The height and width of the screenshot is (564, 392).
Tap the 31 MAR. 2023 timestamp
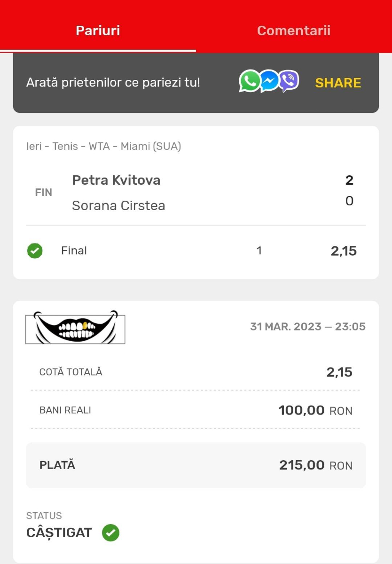click(x=308, y=327)
